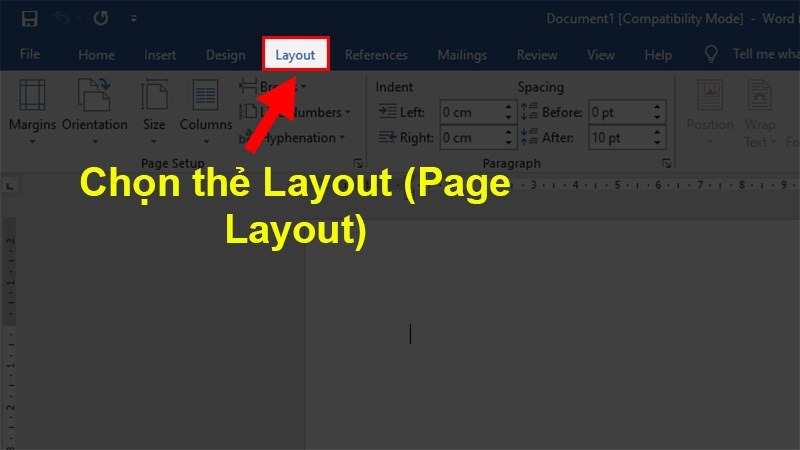
Task: Click the vertical ruler on the left
Action: coord(10,332)
